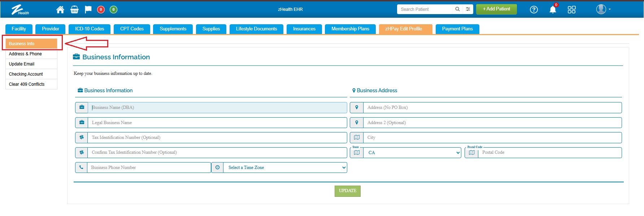Expand the State dropdown showing CA
This screenshot has height=216, width=644.
coord(412,153)
